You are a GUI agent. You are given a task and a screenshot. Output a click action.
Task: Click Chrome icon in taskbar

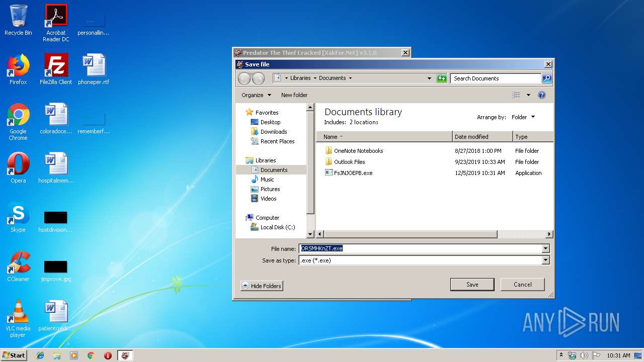(91, 355)
